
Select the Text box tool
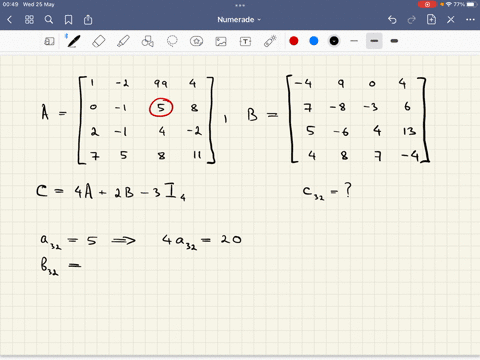pos(245,41)
